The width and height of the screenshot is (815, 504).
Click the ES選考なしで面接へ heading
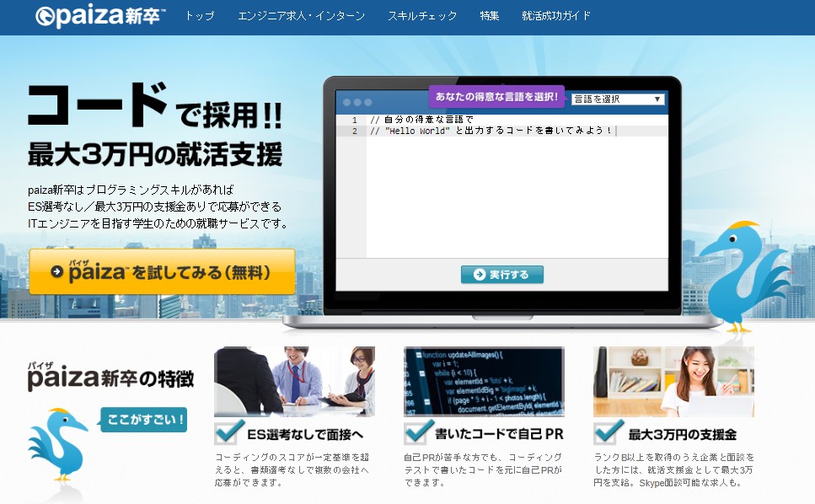click(305, 434)
